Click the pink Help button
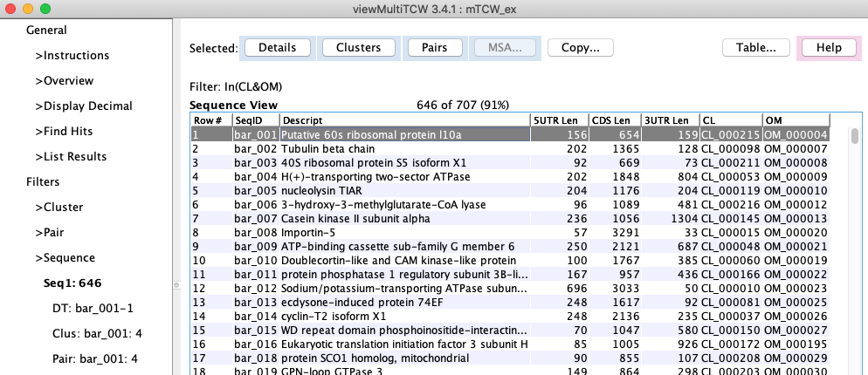This screenshot has height=375, width=868. point(828,48)
